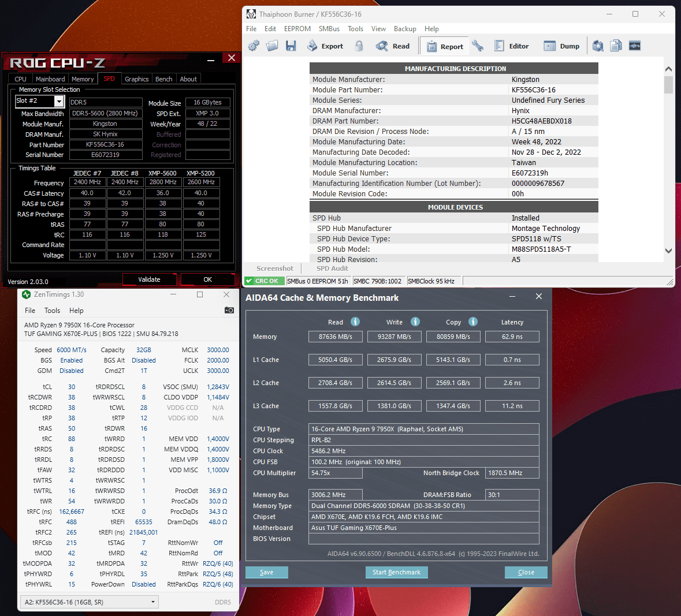Click the Write info icon in AIDA64
This screenshot has height=616, width=681.
[x=415, y=322]
